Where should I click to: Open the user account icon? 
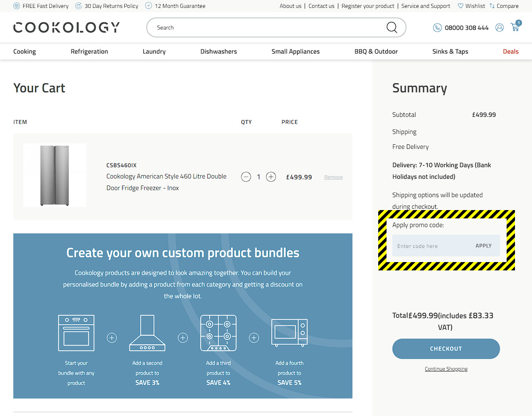[x=500, y=27]
